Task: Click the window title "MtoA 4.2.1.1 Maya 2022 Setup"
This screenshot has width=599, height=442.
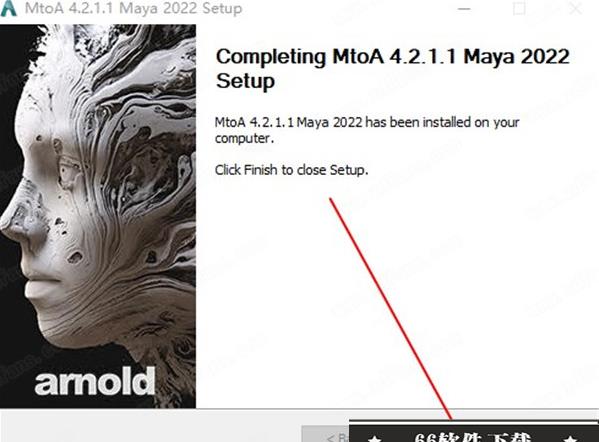Action: [133, 8]
